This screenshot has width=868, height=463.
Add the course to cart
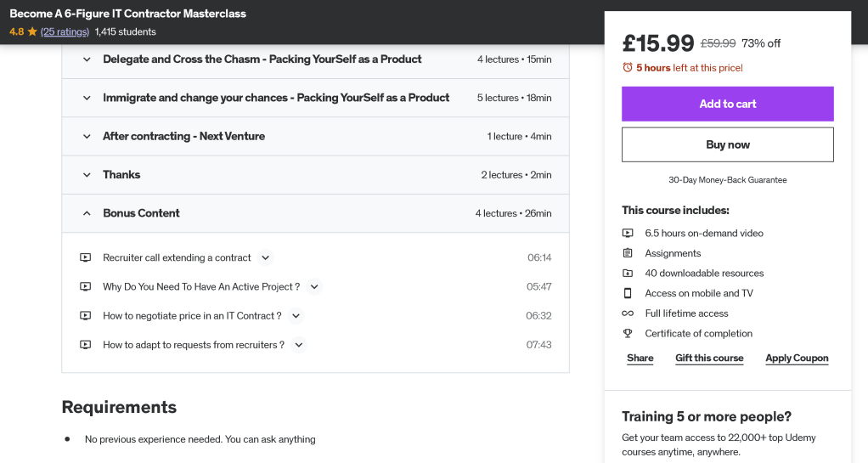727,104
